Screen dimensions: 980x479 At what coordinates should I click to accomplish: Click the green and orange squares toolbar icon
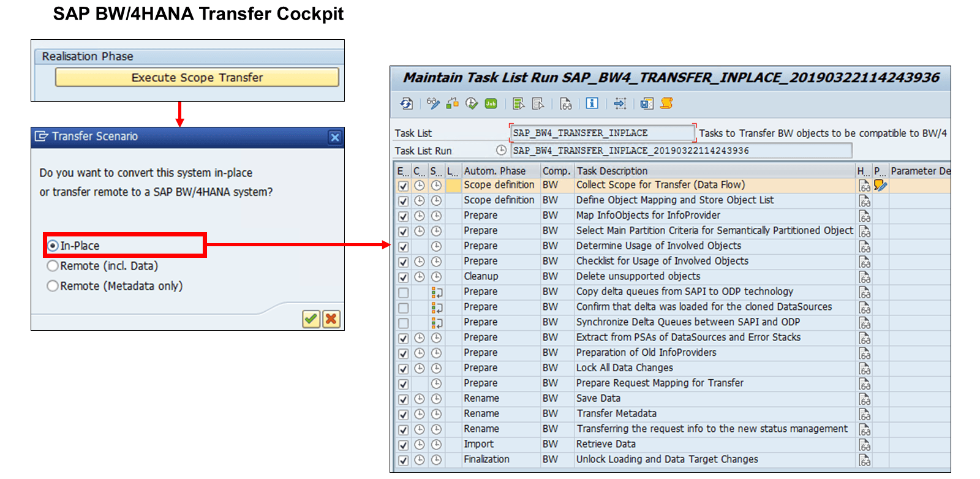(452, 104)
